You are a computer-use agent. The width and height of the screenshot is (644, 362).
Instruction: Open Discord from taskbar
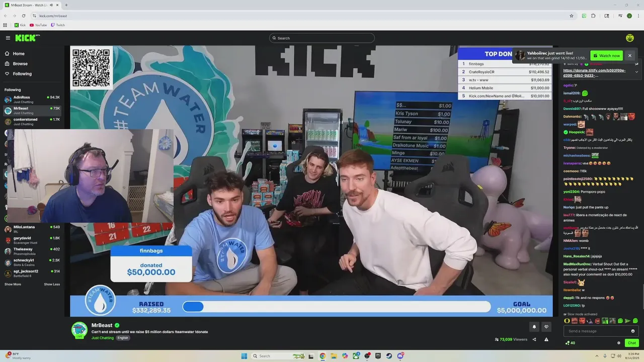pos(400,356)
